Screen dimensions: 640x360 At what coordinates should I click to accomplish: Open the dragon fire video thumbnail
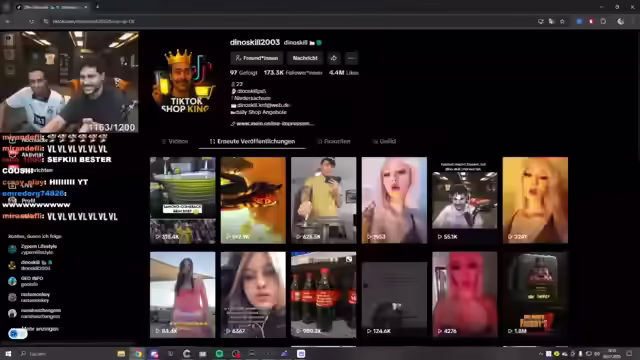253,200
